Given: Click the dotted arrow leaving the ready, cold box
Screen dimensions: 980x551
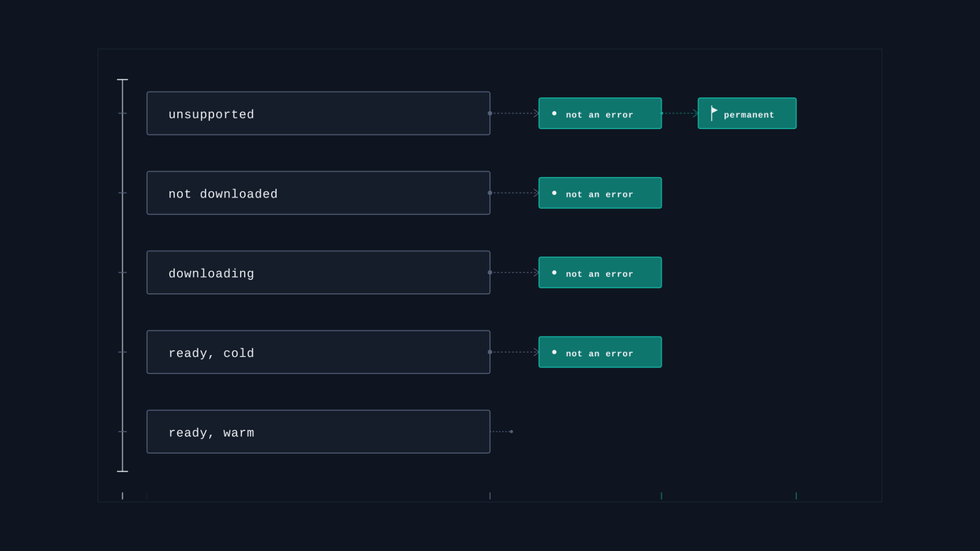Looking at the screenshot, I should click(514, 352).
